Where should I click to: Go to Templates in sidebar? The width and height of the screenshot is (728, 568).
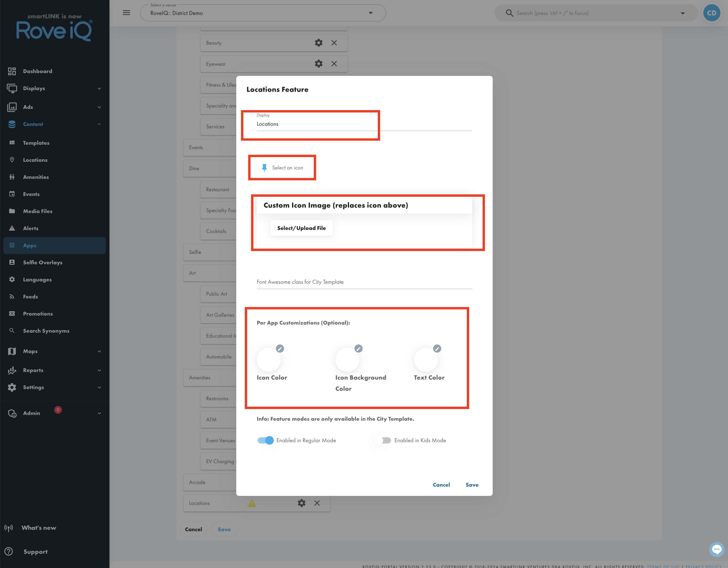(54, 143)
